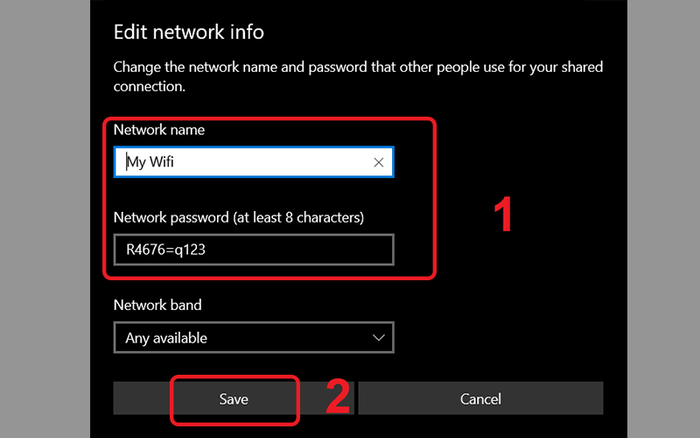Click the "Network password (at least 8 characters)" label
The width and height of the screenshot is (700, 438).
click(x=239, y=217)
